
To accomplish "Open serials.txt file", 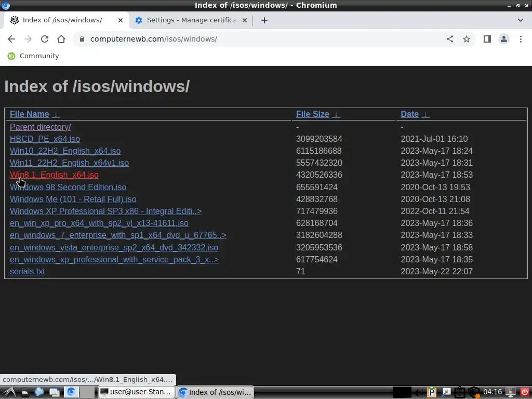I will point(28,271).
